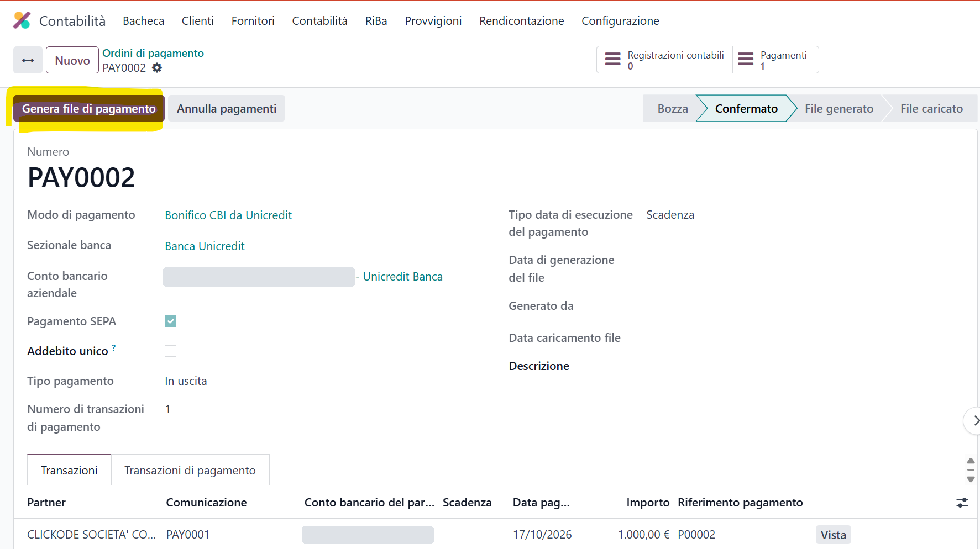Open the Provvigioni menu
The width and height of the screenshot is (980, 549).
click(433, 21)
